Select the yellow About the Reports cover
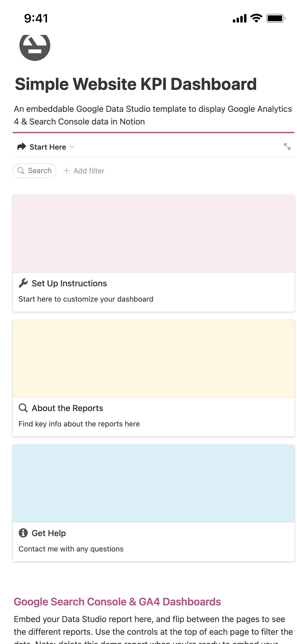The width and height of the screenshot is (297, 644). coord(154,358)
